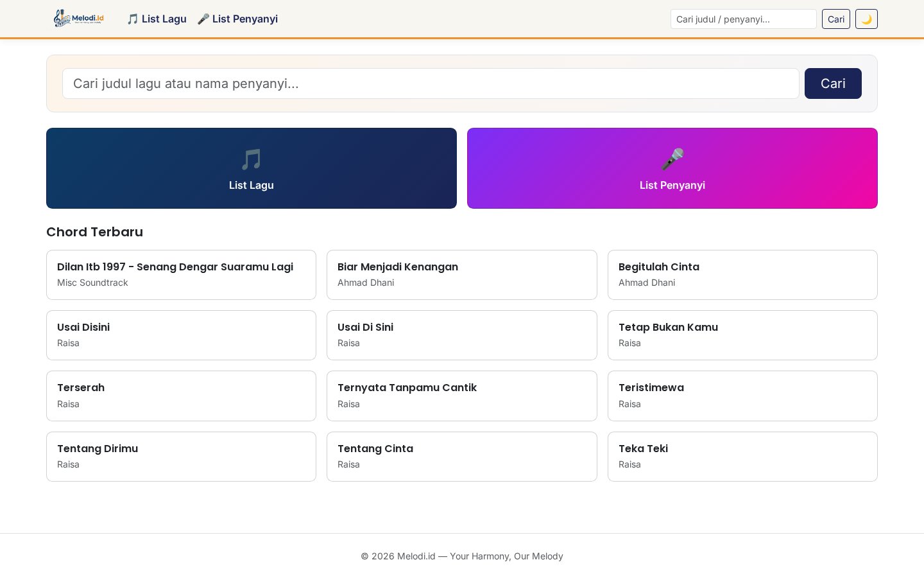The height and width of the screenshot is (578, 924).
Task: Focus the main song search box
Action: pyautogui.click(x=431, y=83)
